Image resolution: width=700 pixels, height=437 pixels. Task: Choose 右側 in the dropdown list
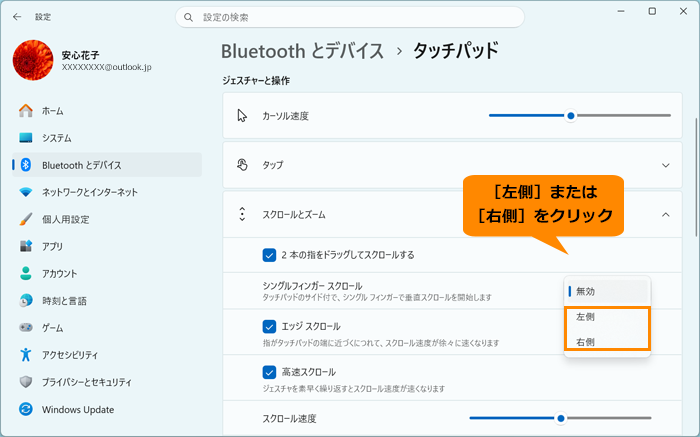click(607, 342)
